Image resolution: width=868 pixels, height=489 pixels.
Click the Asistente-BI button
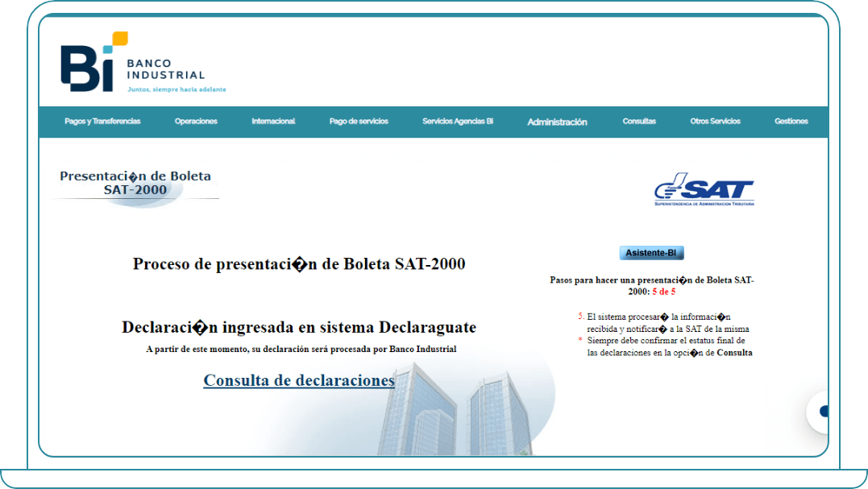651,253
